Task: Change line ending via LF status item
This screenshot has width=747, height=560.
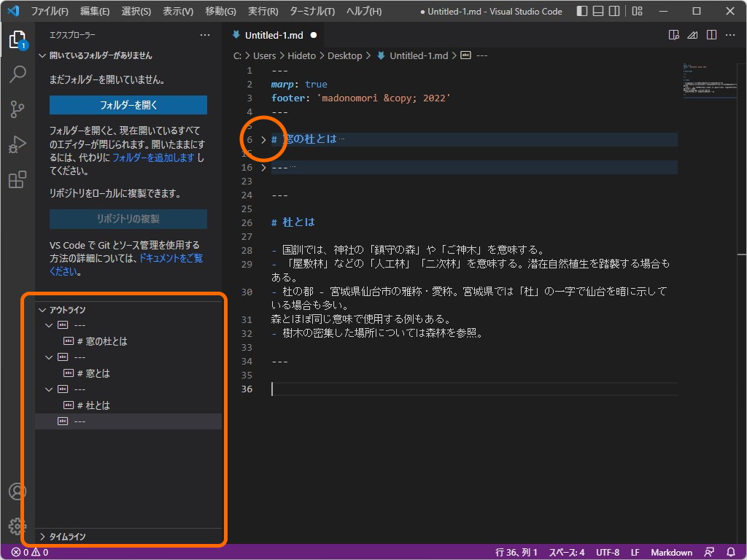Action: (x=635, y=553)
